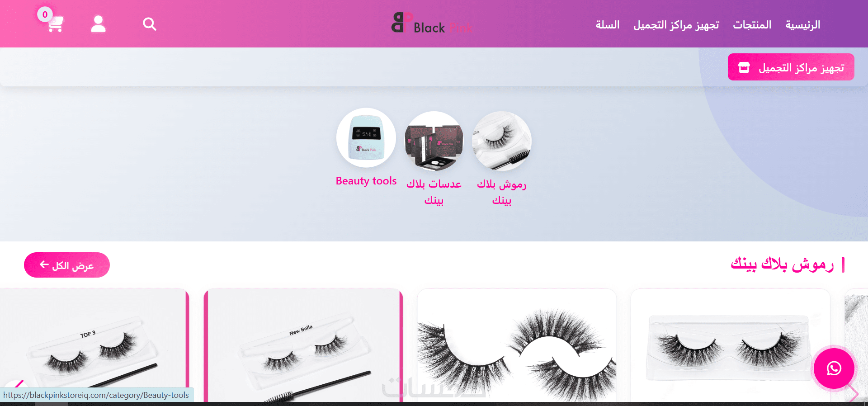Open the shopping cart icon
This screenshot has width=868, height=406.
[55, 24]
